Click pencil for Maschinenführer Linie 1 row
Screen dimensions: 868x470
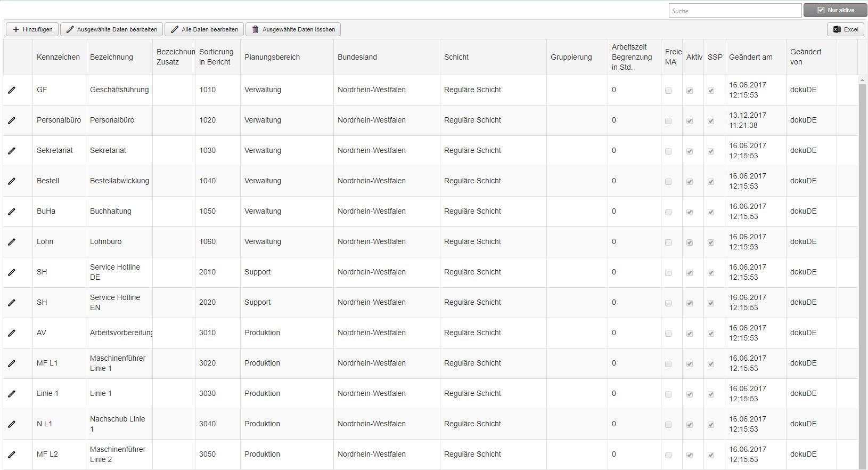coord(12,363)
